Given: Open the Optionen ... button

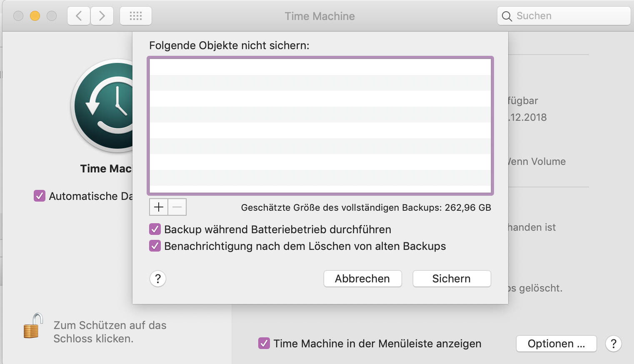Looking at the screenshot, I should (x=556, y=344).
